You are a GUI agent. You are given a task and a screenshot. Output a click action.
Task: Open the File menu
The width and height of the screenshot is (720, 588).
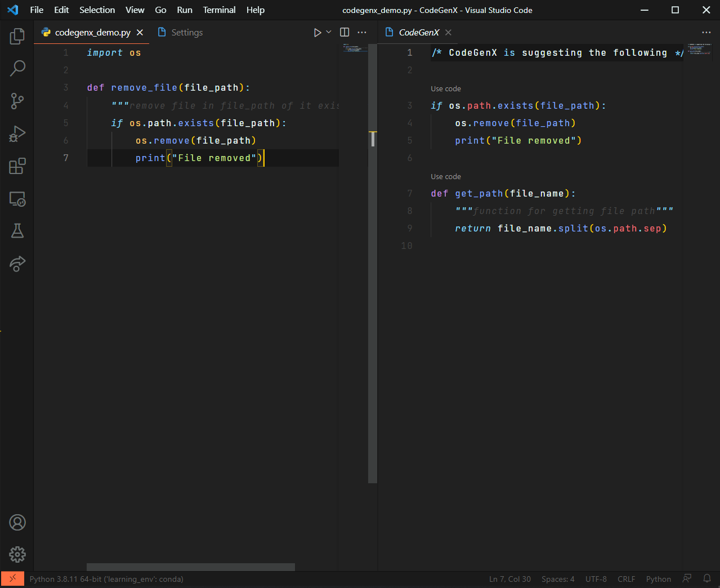37,10
